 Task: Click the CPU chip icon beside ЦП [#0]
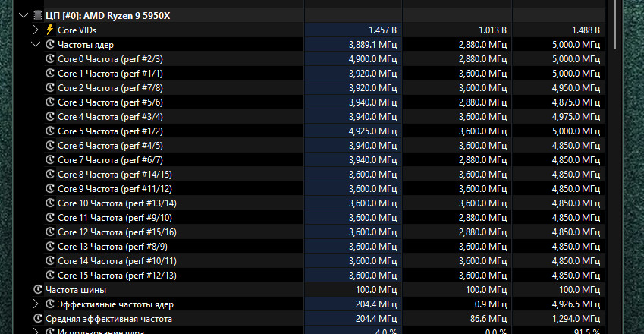point(38,16)
